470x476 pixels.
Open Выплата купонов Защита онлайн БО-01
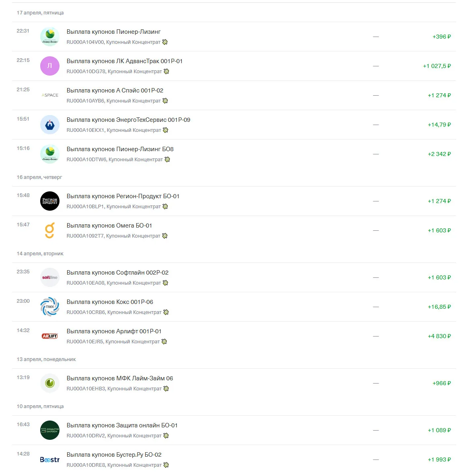[234, 430]
